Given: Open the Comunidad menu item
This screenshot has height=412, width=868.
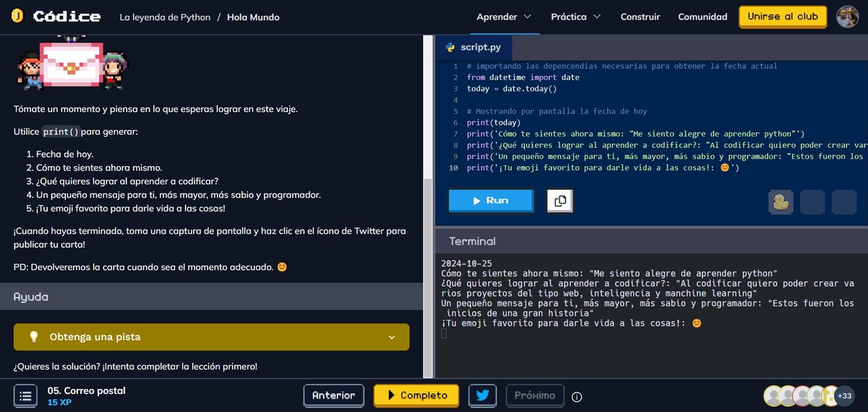Looking at the screenshot, I should tap(702, 17).
